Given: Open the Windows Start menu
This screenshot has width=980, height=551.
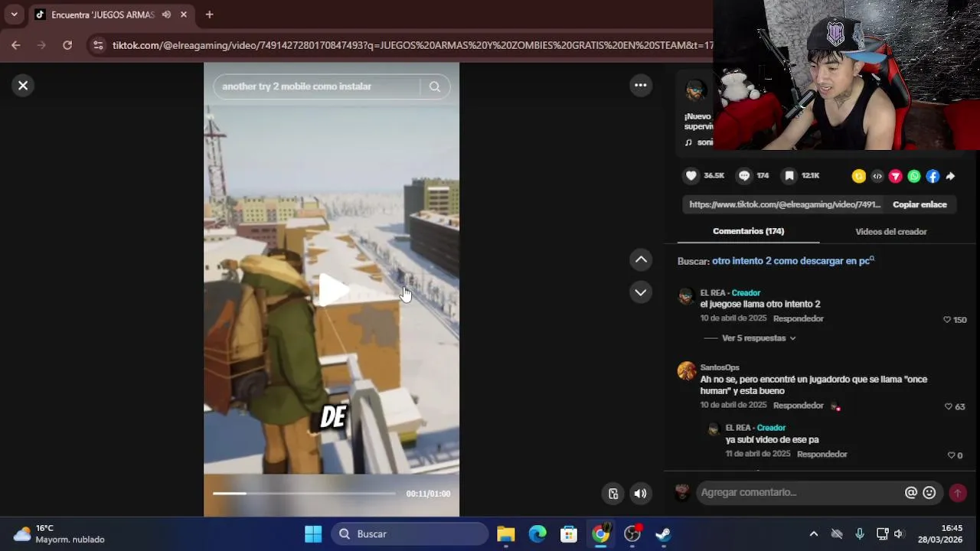Looking at the screenshot, I should tap(313, 534).
